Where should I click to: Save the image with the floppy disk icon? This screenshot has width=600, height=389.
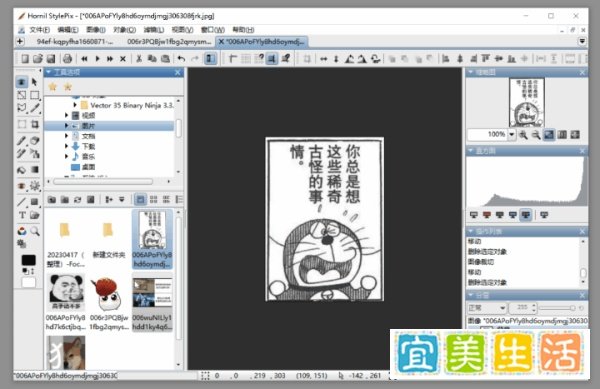[x=51, y=59]
